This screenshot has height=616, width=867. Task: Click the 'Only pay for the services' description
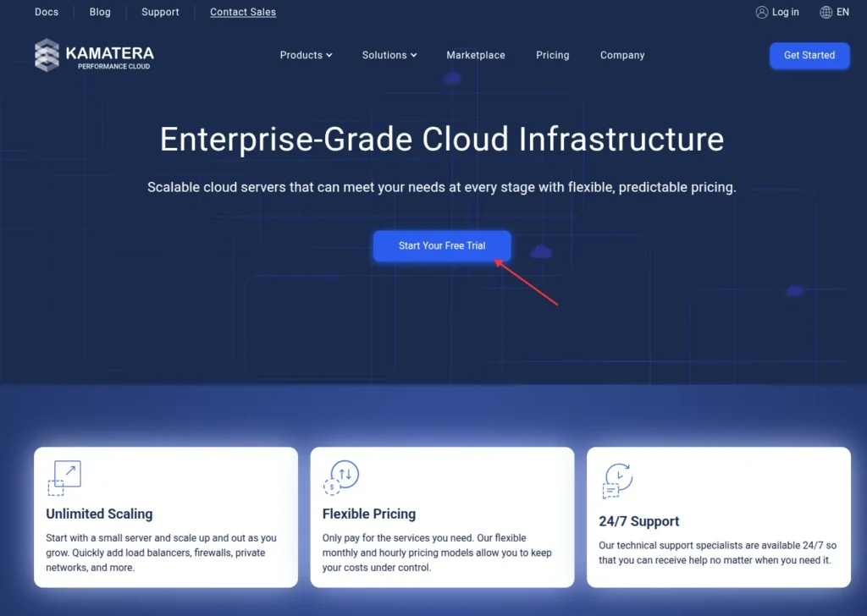(437, 553)
